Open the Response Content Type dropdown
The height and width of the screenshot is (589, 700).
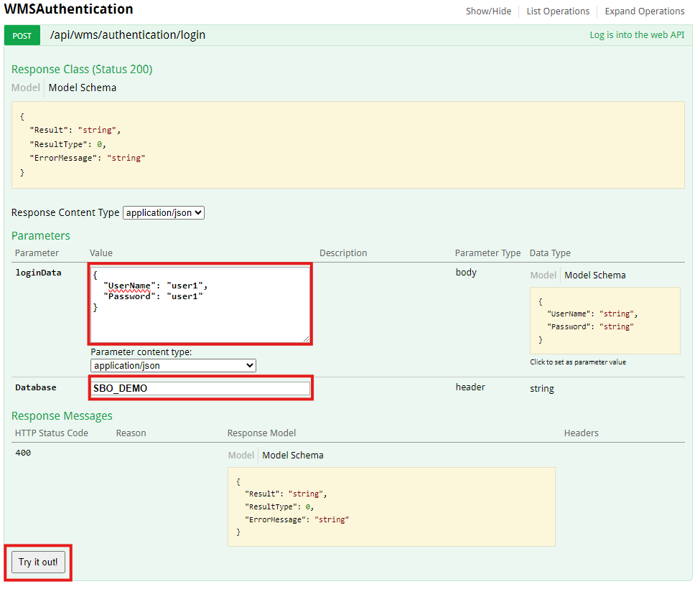pos(164,212)
